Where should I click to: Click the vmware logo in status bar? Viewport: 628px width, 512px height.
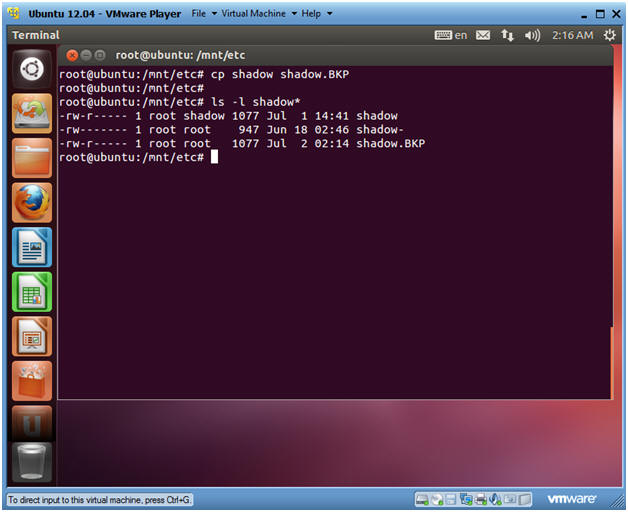tap(572, 499)
